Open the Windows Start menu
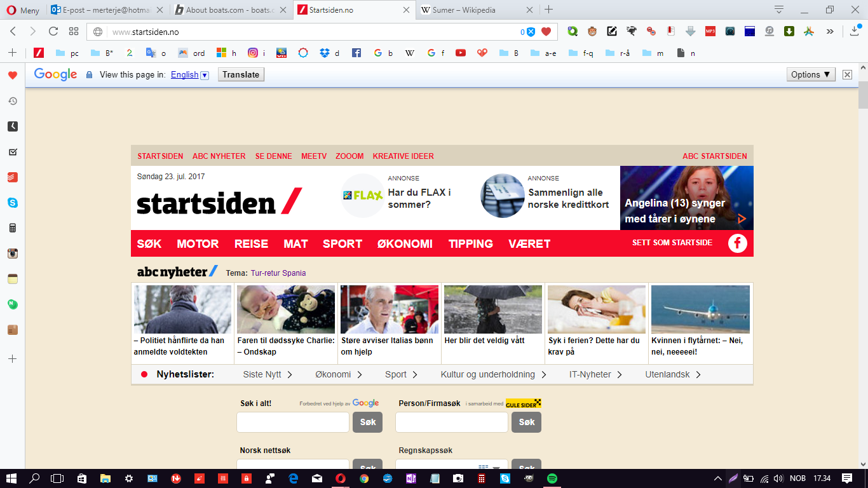Viewport: 868px width, 488px height. tap(11, 478)
